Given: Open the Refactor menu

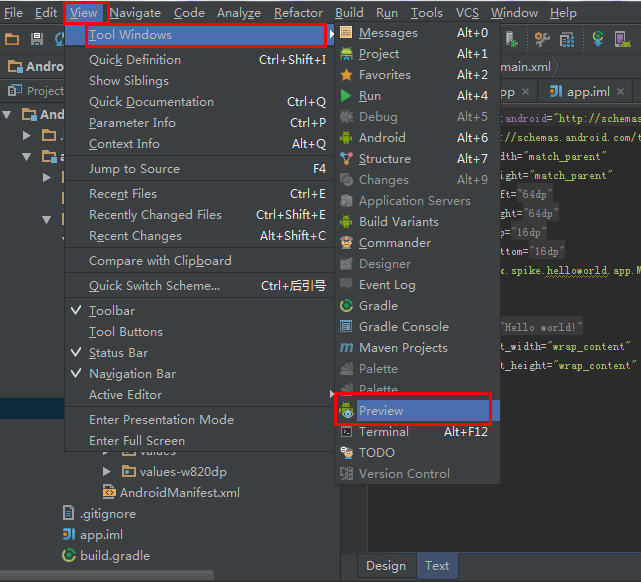Looking at the screenshot, I should [298, 13].
